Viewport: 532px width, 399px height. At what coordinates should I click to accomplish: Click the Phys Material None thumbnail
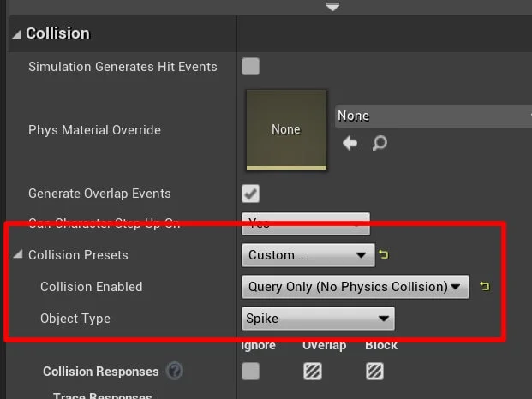[286, 130]
